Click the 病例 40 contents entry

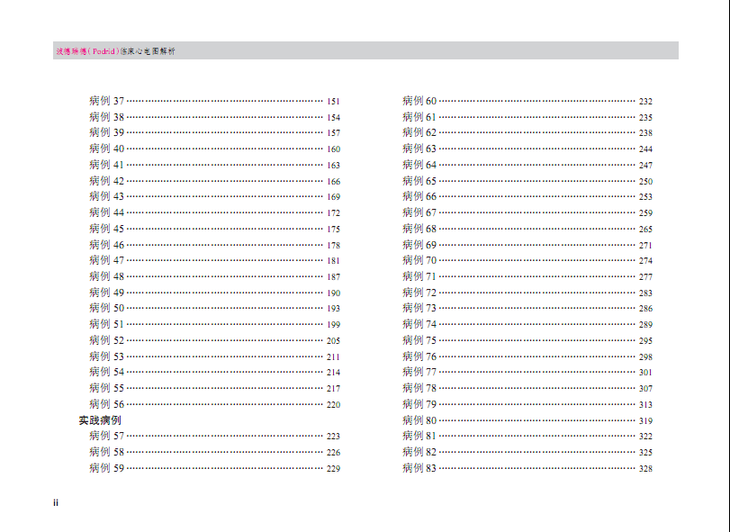click(x=107, y=149)
